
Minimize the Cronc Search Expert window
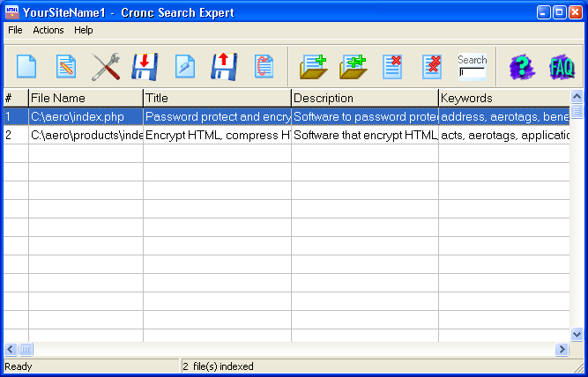point(543,12)
